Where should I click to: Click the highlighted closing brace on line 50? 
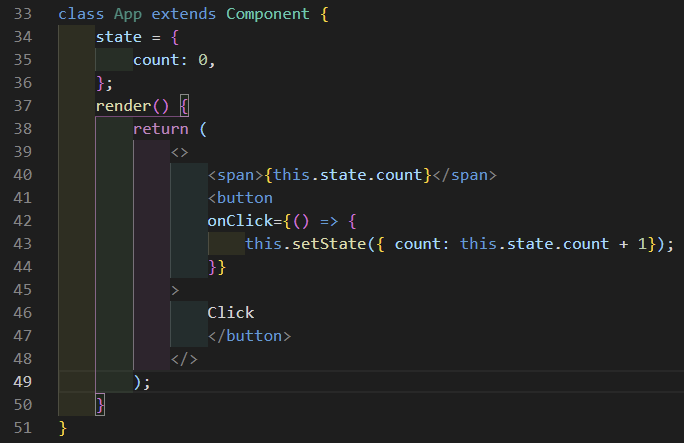100,405
